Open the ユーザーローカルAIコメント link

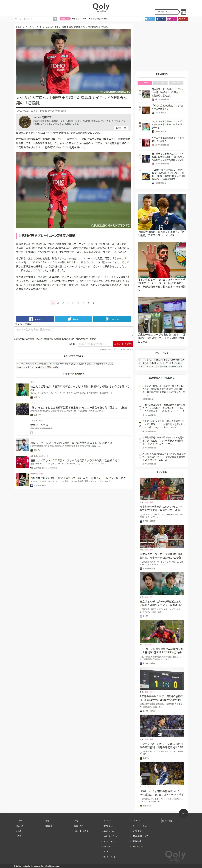pyautogui.click(x=122, y=349)
